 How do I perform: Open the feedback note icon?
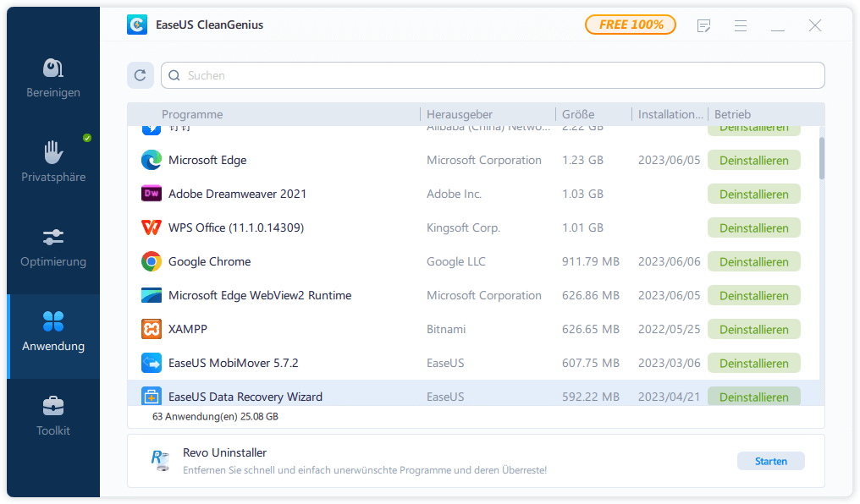703,25
